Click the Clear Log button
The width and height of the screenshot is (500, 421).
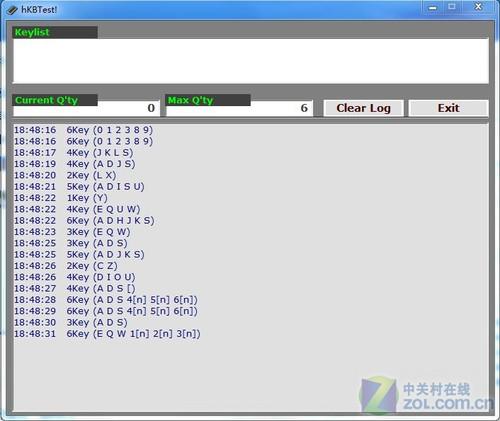[364, 108]
